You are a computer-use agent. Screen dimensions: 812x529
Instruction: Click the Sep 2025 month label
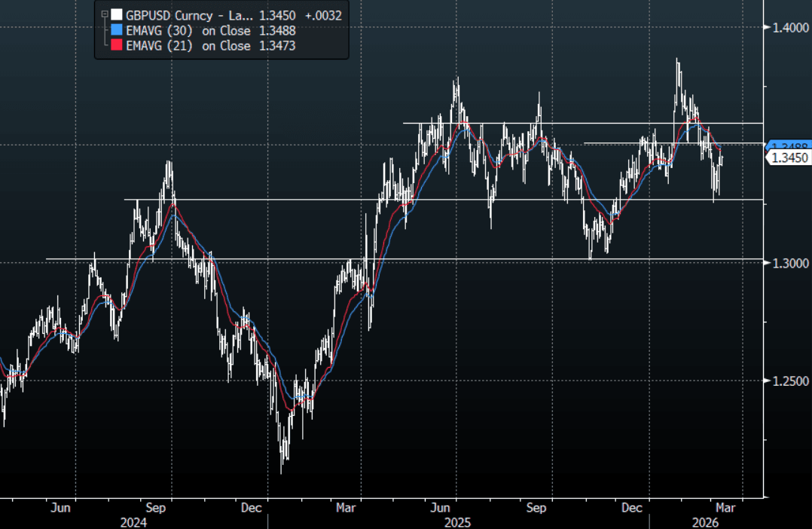click(536, 508)
